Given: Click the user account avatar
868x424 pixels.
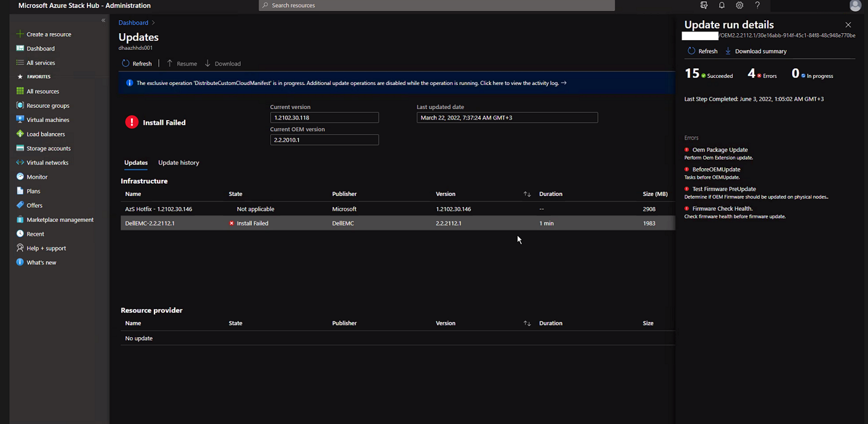Looking at the screenshot, I should 855,6.
